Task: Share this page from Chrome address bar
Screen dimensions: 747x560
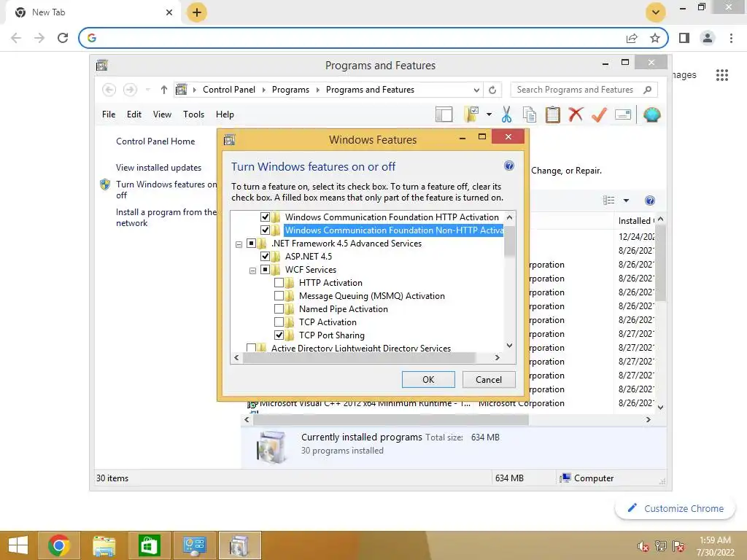Action: pyautogui.click(x=632, y=38)
